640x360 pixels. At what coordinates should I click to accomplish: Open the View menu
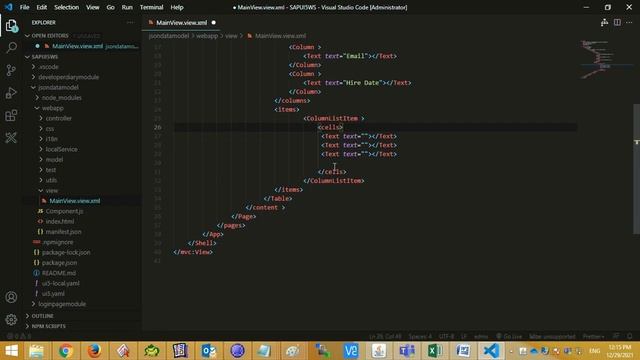93,7
